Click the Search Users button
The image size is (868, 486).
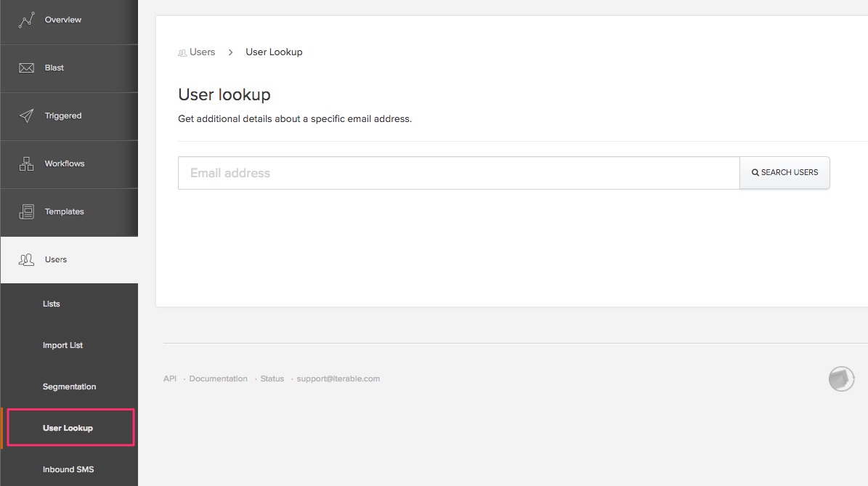tap(784, 173)
